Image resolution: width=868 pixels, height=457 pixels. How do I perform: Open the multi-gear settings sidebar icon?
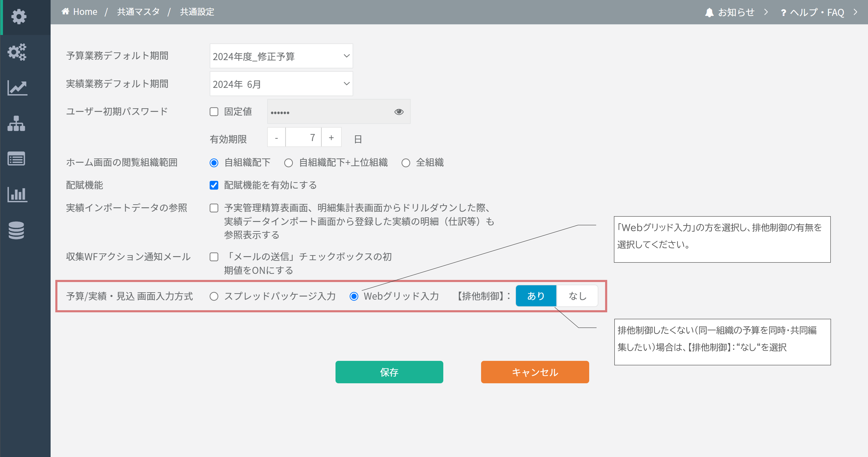click(17, 52)
